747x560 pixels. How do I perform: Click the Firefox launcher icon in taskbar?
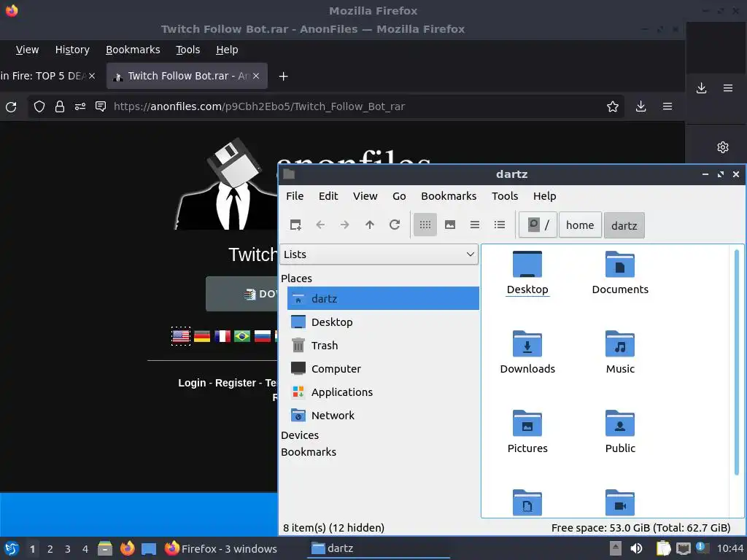127,548
